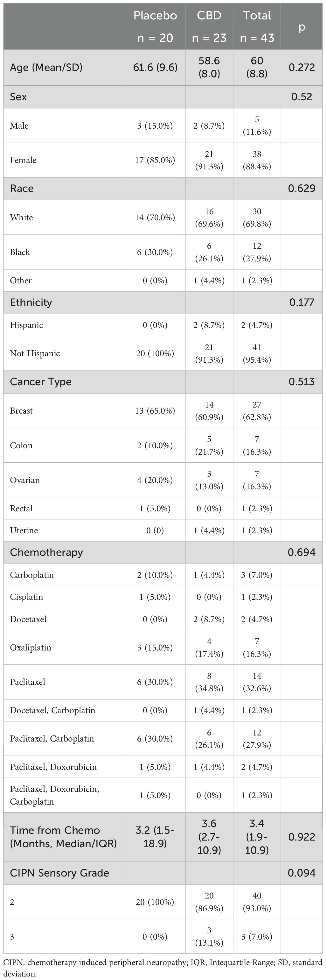
Task: Click the 0.272 p-value cell
Action: (x=302, y=67)
